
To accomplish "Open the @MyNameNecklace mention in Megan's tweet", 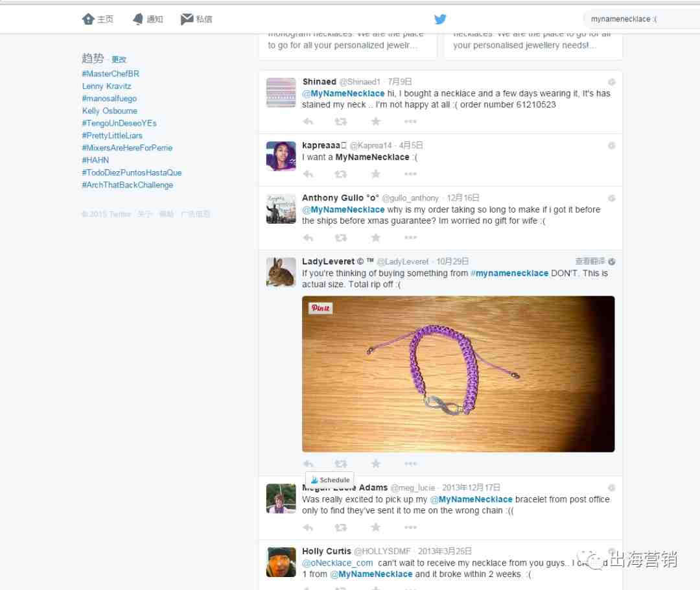I will tap(471, 499).
